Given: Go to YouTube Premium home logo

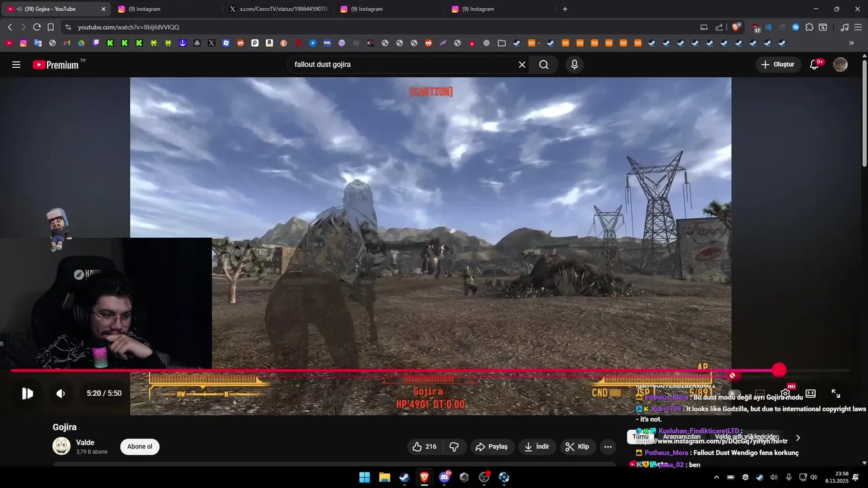Looking at the screenshot, I should (56, 65).
